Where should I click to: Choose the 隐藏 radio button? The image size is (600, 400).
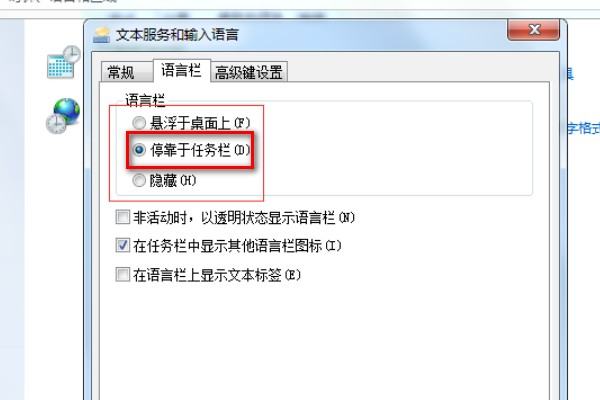(139, 180)
